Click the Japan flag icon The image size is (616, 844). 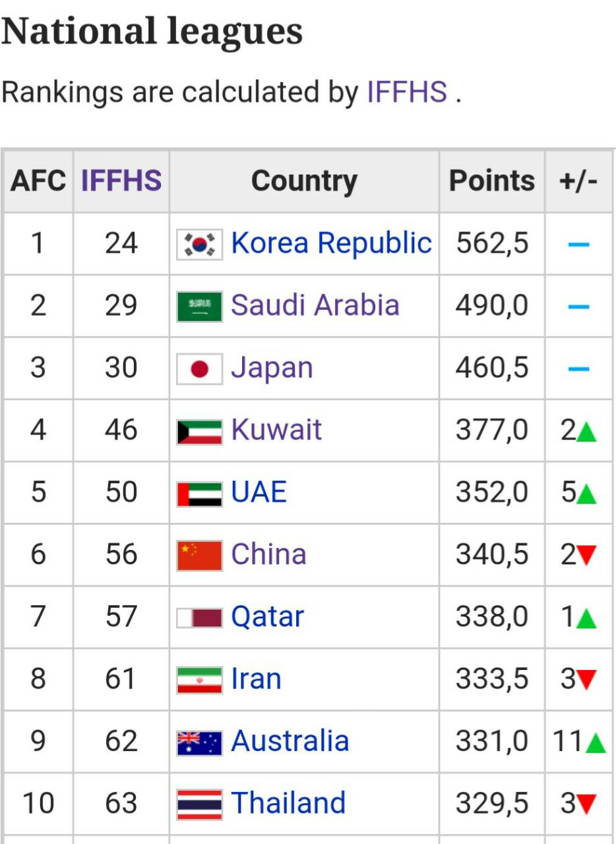[200, 369]
